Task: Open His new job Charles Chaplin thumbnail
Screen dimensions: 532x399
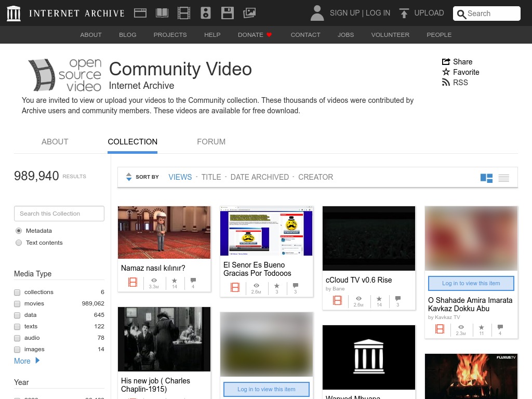Action: pyautogui.click(x=164, y=339)
